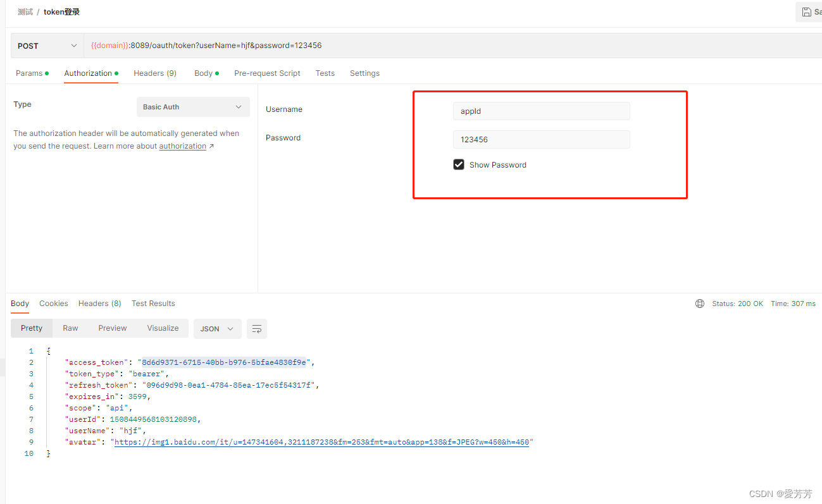Open the POST request method dropdown
822x504 pixels.
46,45
